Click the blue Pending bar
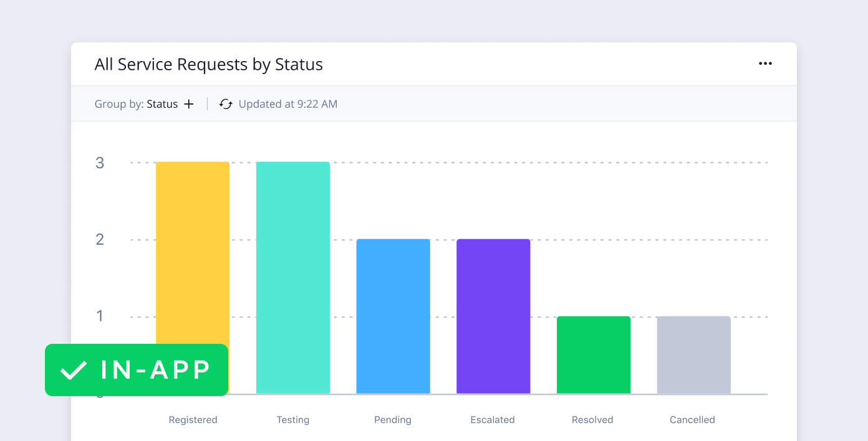Image resolution: width=868 pixels, height=441 pixels. (x=393, y=316)
